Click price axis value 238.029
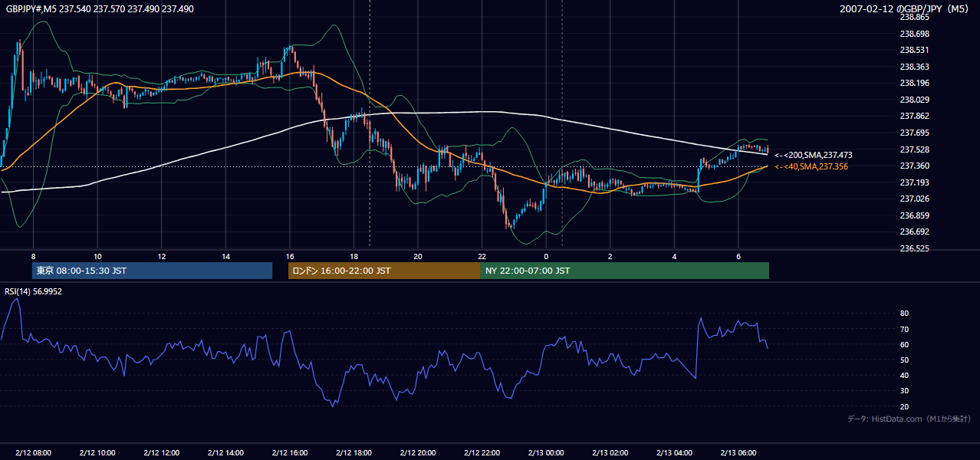 914,100
